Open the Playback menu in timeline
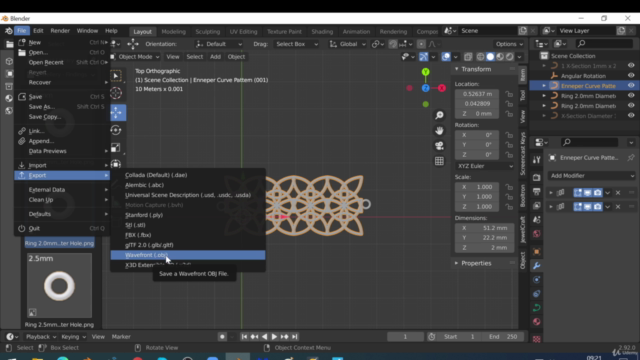 tap(41, 337)
